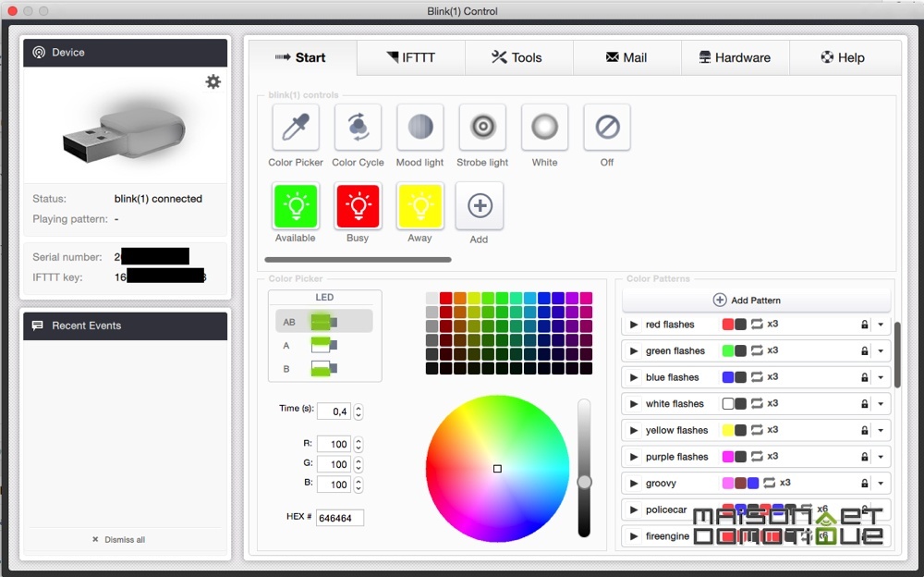Open dropdown arrow for purple flashes
924x577 pixels.
click(x=881, y=457)
